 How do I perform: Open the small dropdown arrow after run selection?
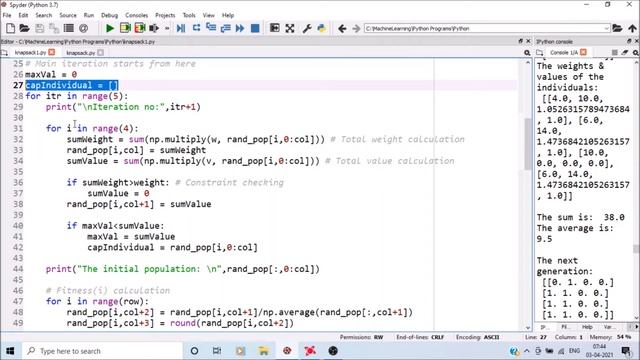click(x=167, y=29)
